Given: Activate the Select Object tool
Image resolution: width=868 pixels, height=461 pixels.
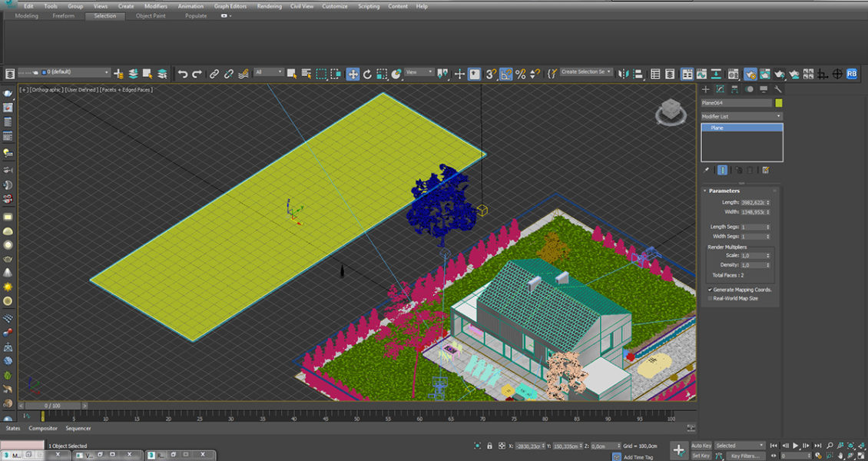Looking at the screenshot, I should [291, 74].
